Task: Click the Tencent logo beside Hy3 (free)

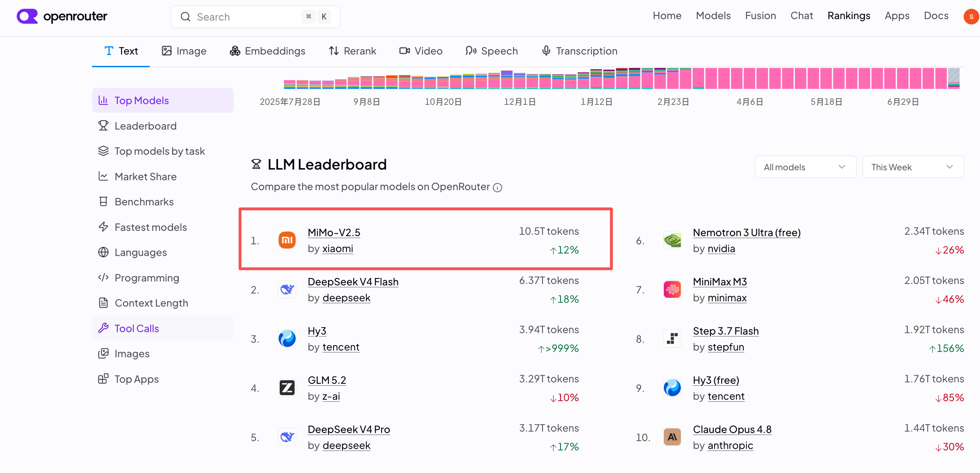Action: click(672, 388)
